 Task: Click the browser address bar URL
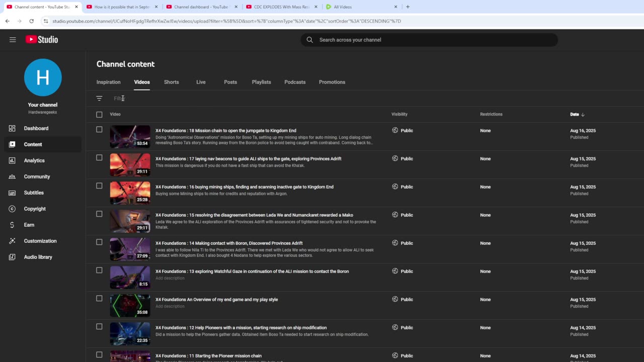[x=227, y=21]
